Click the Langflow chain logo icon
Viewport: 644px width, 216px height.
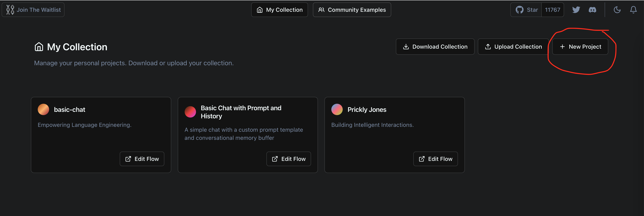[x=10, y=10]
